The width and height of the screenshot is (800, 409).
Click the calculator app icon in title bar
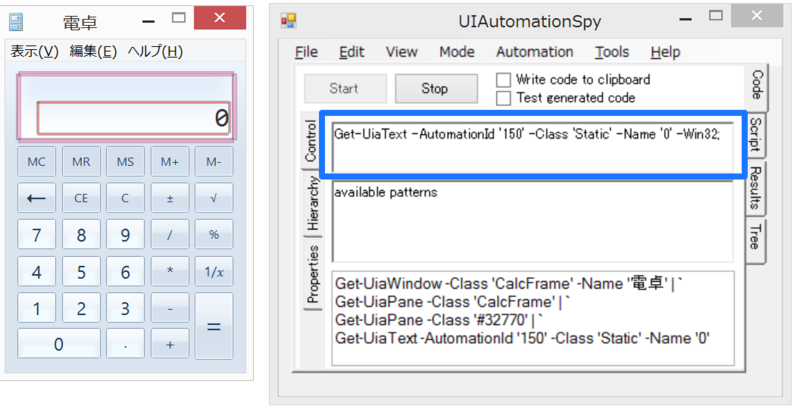[16, 21]
